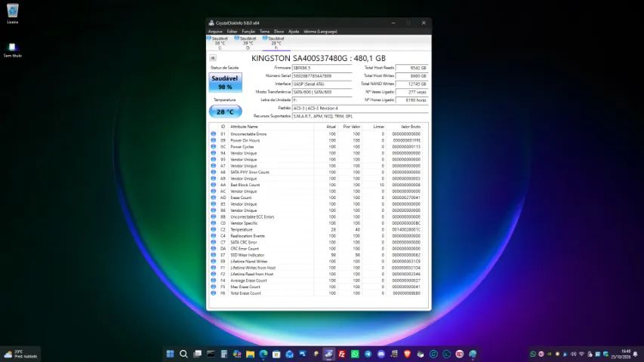Click the status circle for Max Erase Count
The image size is (644, 362).
(x=213, y=287)
